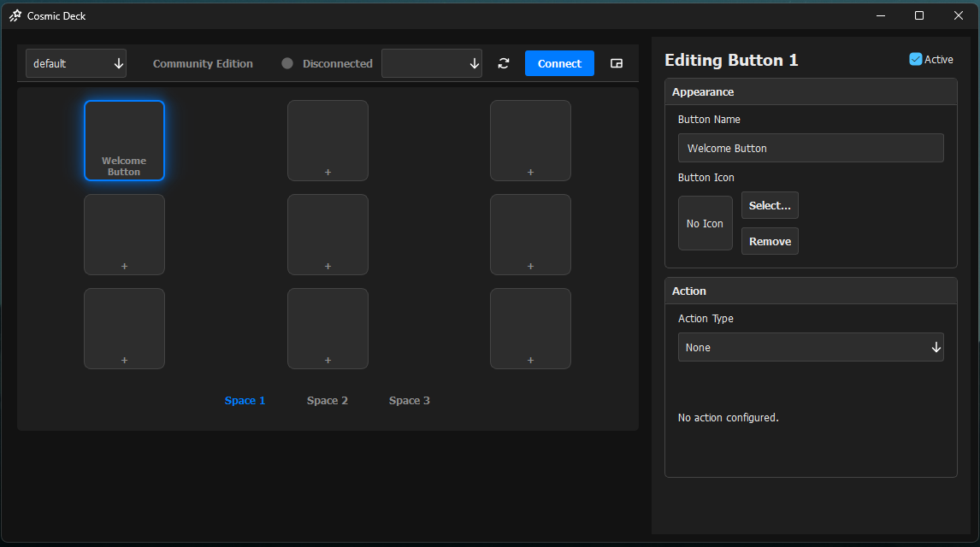Switch to the Space 3 tab
This screenshot has height=547, width=980.
[410, 400]
